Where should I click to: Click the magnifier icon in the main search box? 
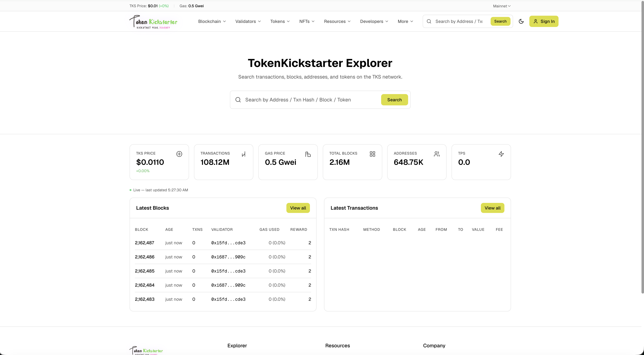coord(238,100)
